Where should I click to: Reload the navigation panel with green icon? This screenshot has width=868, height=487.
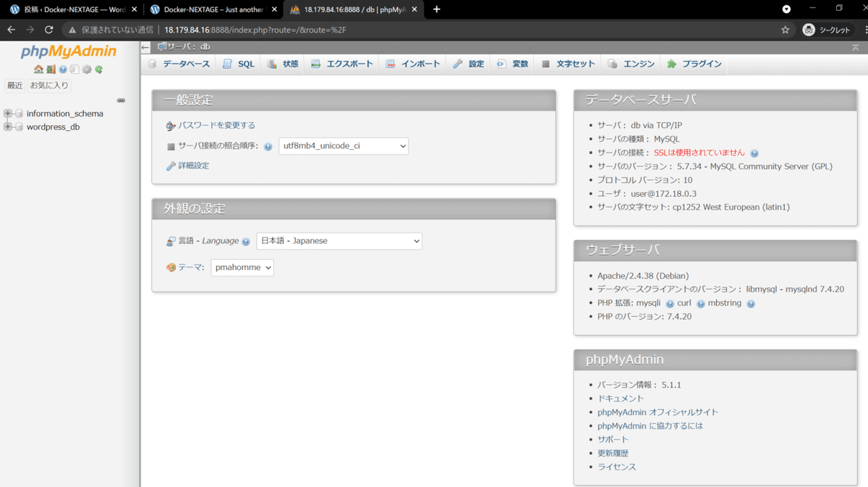coord(98,69)
